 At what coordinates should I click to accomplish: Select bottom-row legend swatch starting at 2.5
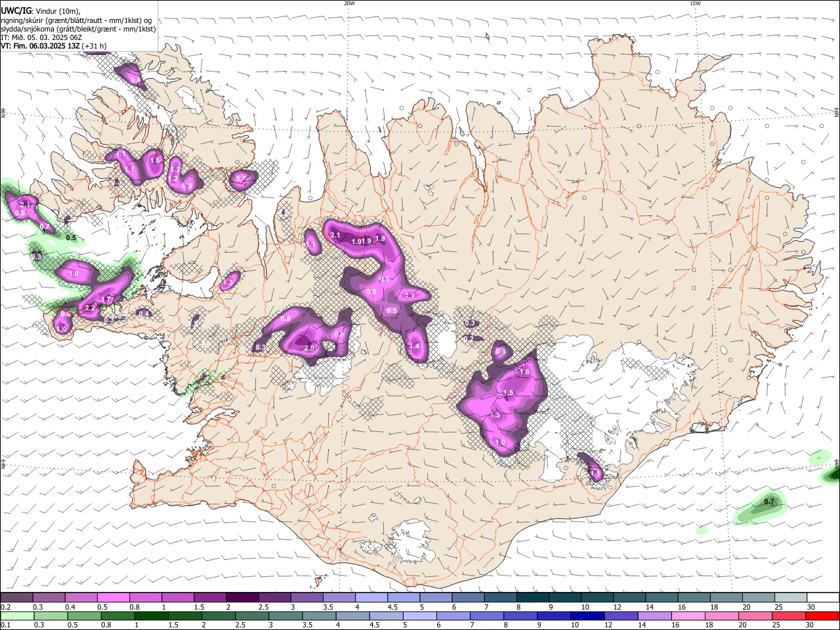click(x=251, y=616)
